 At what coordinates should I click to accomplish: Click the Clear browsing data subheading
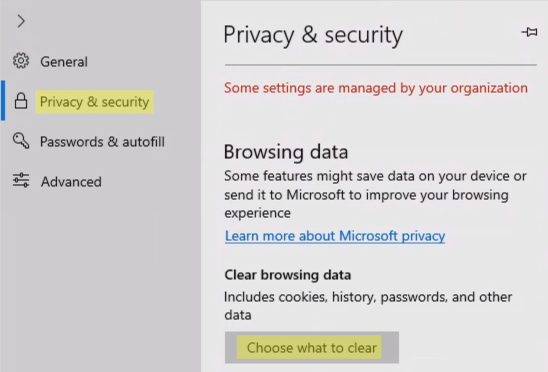point(288,275)
